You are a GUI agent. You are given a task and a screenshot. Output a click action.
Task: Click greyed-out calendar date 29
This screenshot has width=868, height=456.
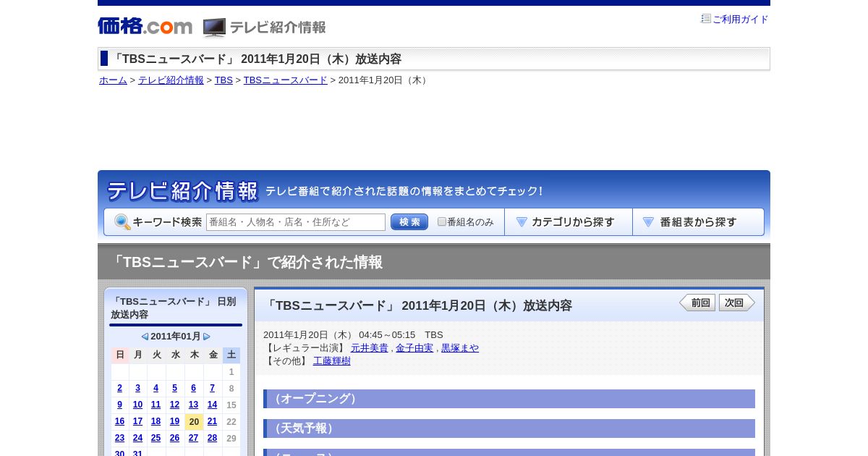[231, 438]
